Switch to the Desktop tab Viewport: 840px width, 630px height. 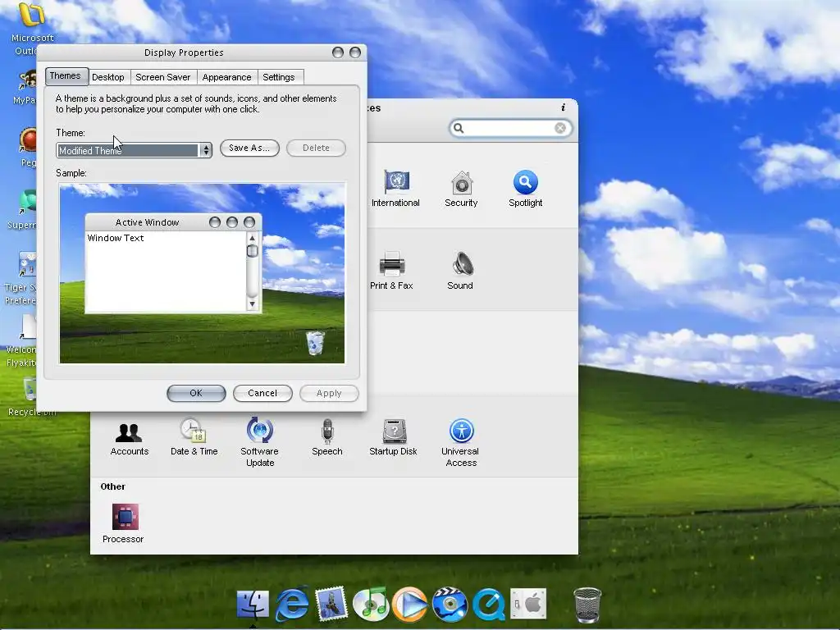point(108,77)
